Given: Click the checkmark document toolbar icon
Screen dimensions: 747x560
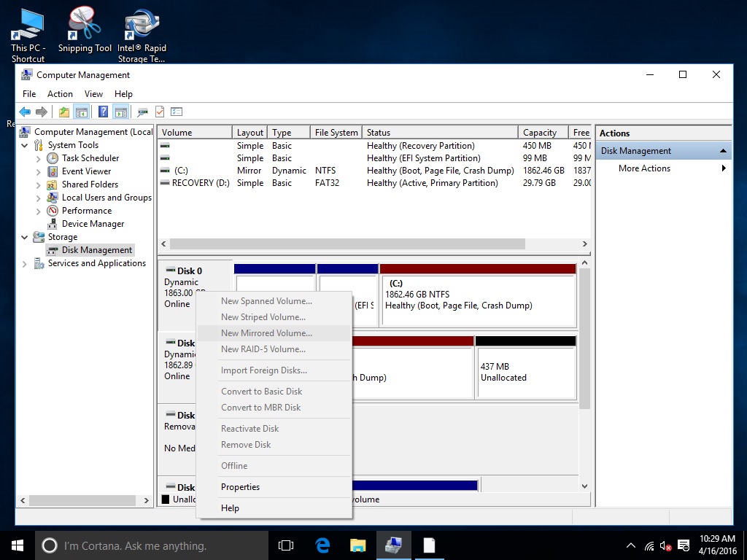Looking at the screenshot, I should click(x=159, y=112).
